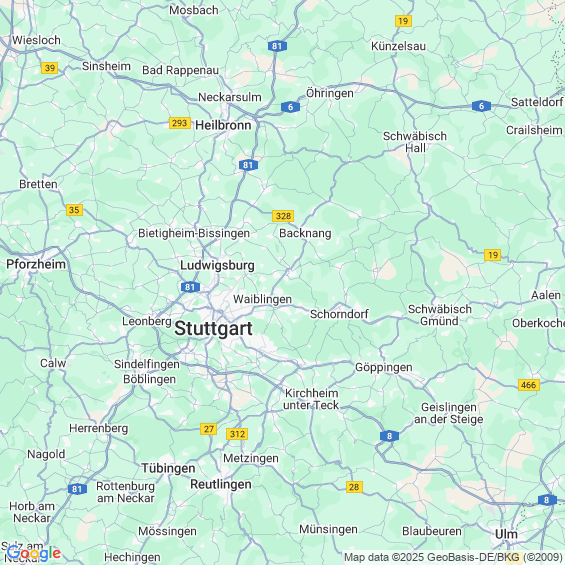Select the B27 yellow road shield
Screen dimensions: 565x565
[x=208, y=429]
